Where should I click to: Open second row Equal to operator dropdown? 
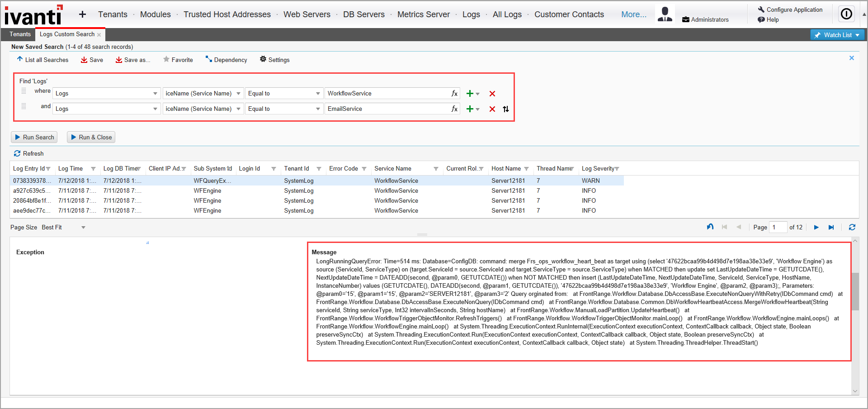(x=318, y=109)
